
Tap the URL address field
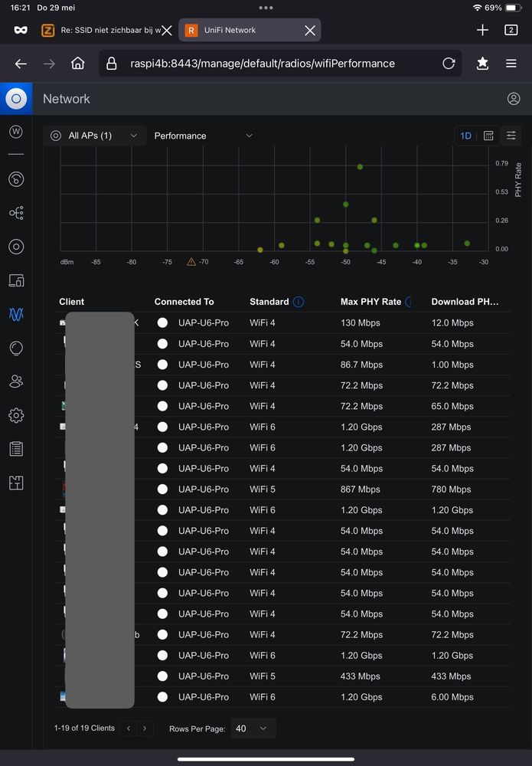(x=268, y=64)
